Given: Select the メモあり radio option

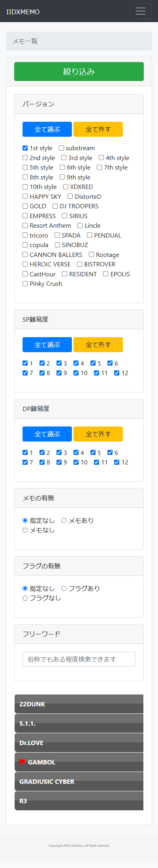Looking at the screenshot, I should pyautogui.click(x=64, y=521).
